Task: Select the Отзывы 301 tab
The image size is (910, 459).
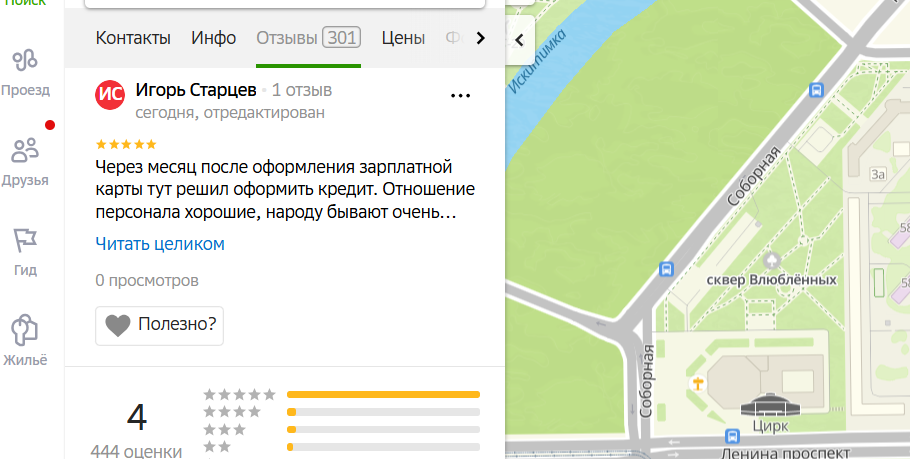Action: pyautogui.click(x=308, y=38)
